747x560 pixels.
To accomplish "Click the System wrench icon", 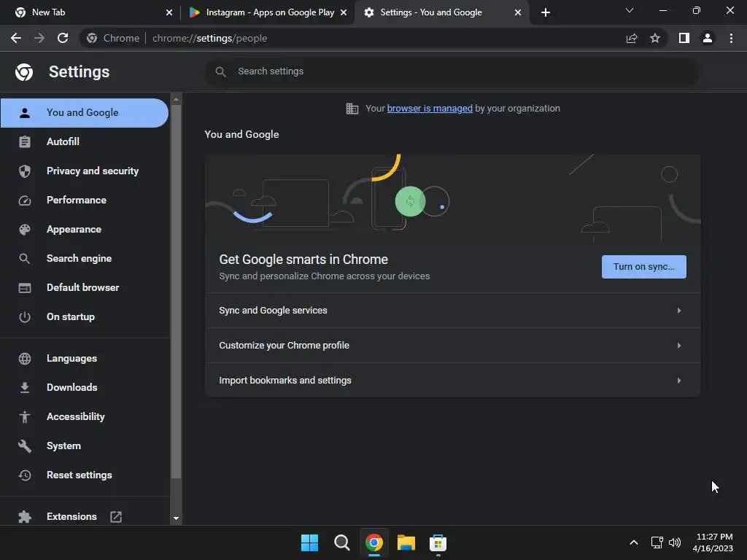I will tap(24, 446).
